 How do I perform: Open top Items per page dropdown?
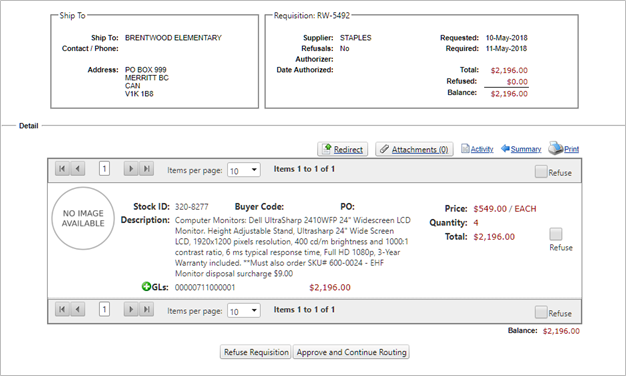(x=244, y=170)
